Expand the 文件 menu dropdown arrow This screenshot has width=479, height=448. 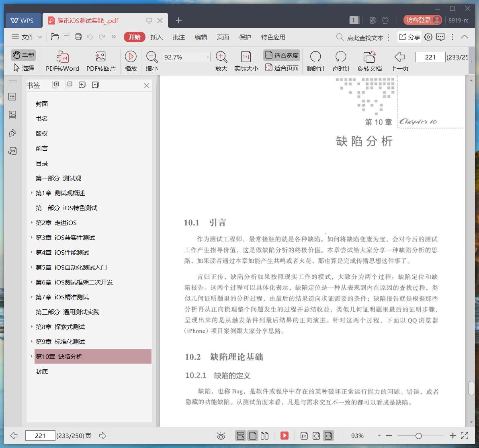pos(40,37)
